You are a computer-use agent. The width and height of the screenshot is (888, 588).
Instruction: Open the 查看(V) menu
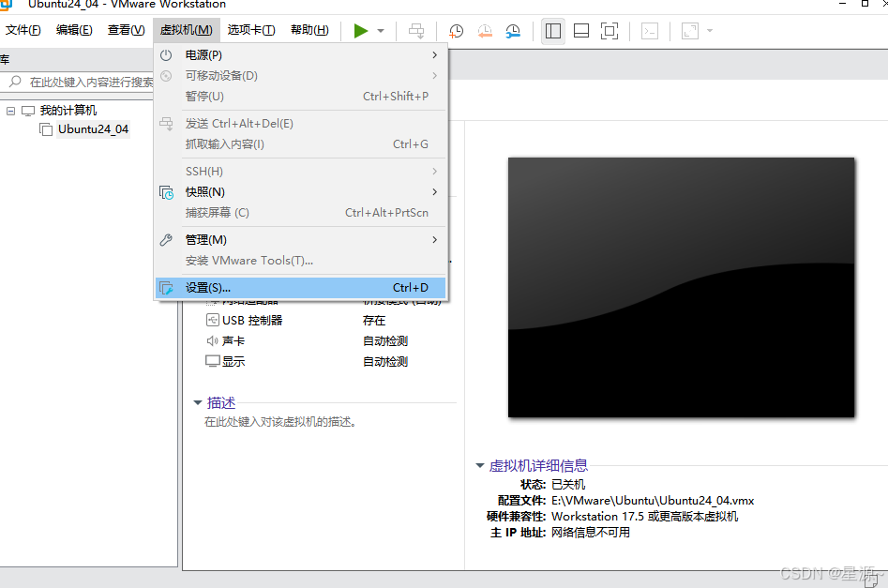127,30
